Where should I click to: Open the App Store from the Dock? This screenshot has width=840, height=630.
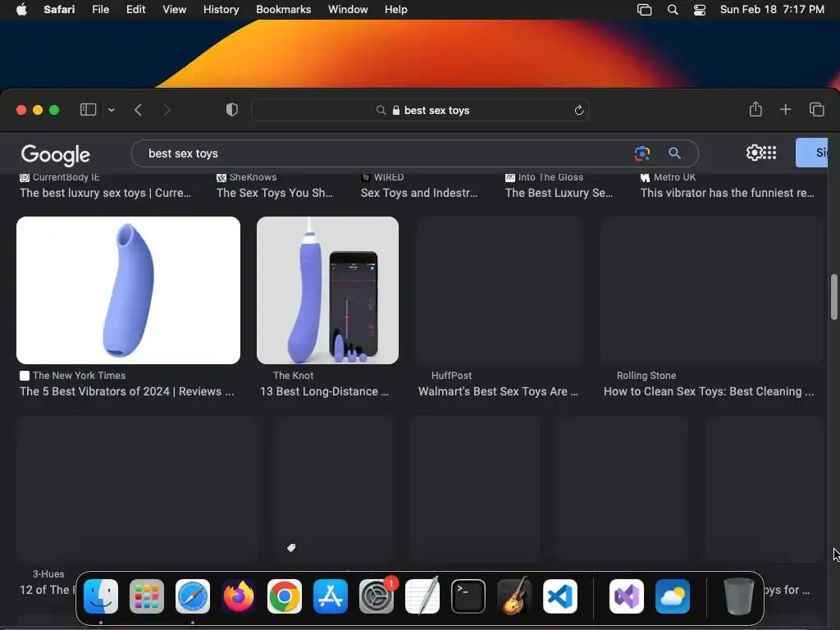tap(331, 596)
